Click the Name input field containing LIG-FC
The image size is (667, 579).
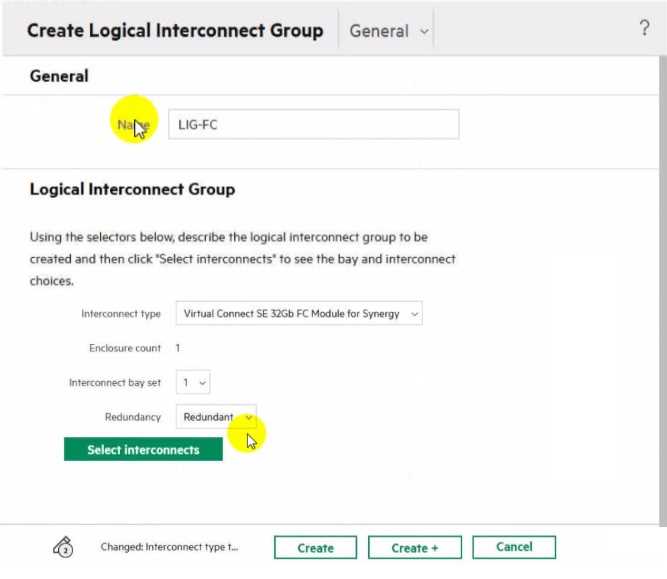coord(313,124)
